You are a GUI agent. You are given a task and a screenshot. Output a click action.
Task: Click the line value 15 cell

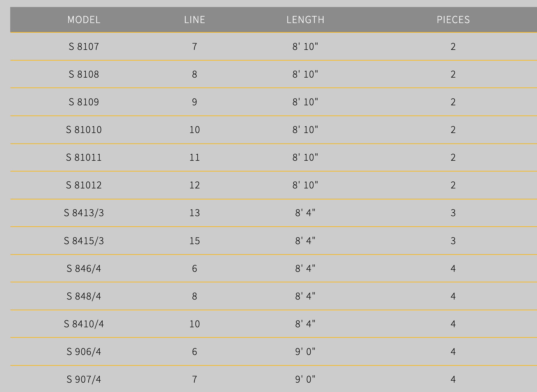pyautogui.click(x=195, y=241)
